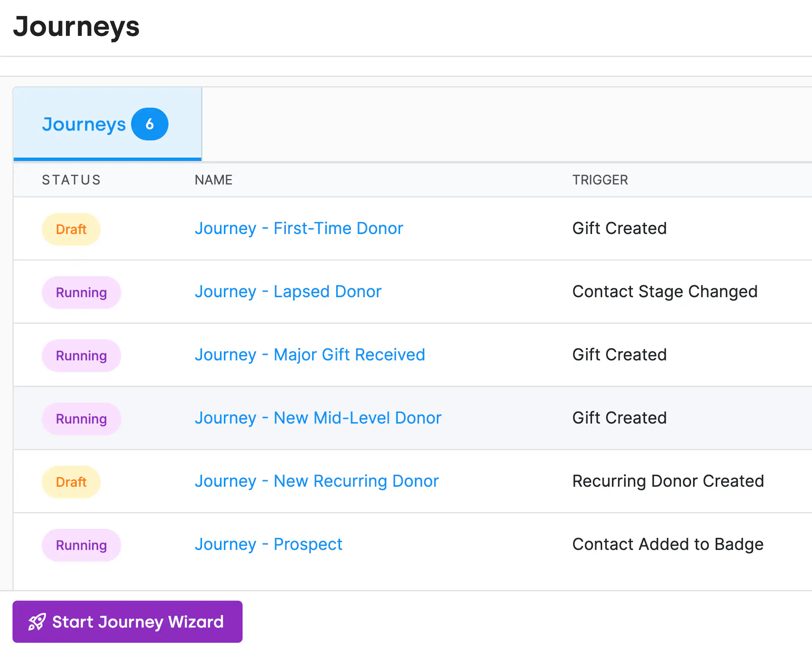Open Journey - Major Gift Received
Screen dimensions: 812x649
[x=310, y=355]
